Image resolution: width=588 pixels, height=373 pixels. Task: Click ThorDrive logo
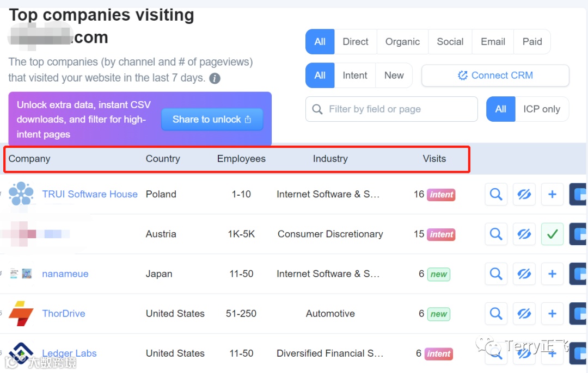(x=21, y=313)
